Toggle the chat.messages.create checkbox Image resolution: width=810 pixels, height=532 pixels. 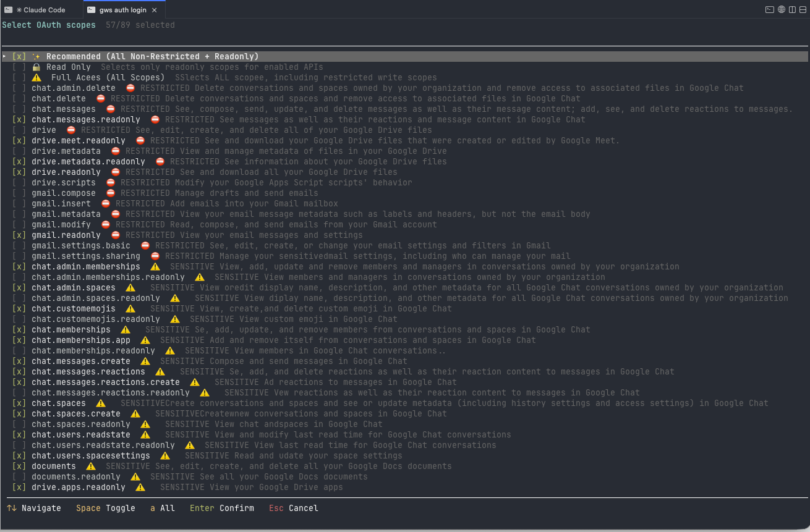click(19, 361)
